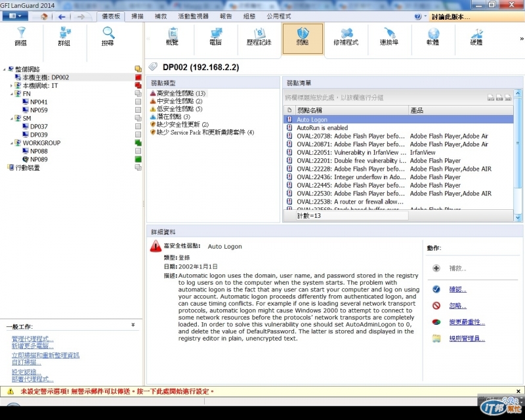Select 中安全性弱點 (2) category
Image resolution: width=525 pixels, height=420 pixels.
[x=179, y=101]
